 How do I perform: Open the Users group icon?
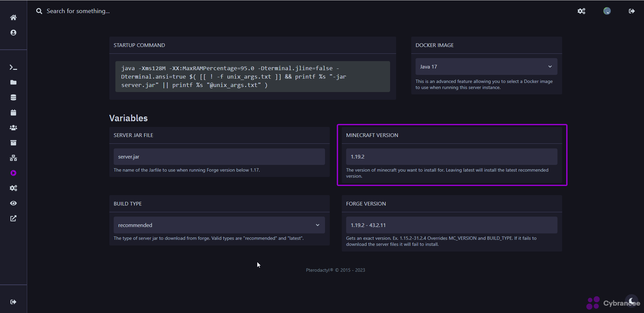click(13, 128)
